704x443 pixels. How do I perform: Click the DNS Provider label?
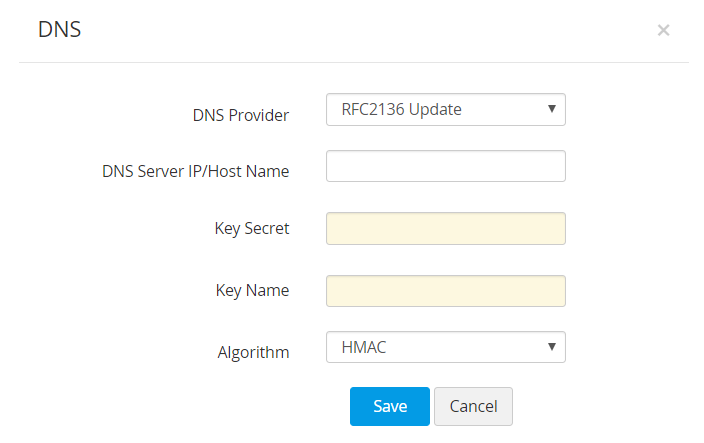pos(240,115)
